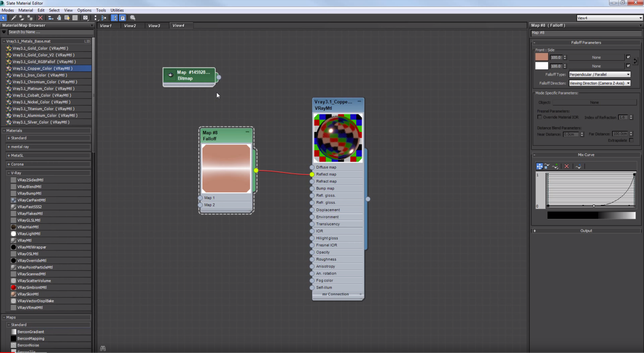Select Vray3.1_Gold_Color material in library
The width and height of the screenshot is (644, 353).
[48, 48]
